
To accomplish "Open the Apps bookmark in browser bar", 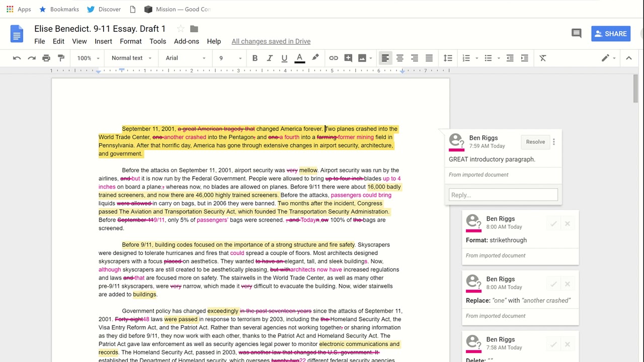I will [19, 9].
